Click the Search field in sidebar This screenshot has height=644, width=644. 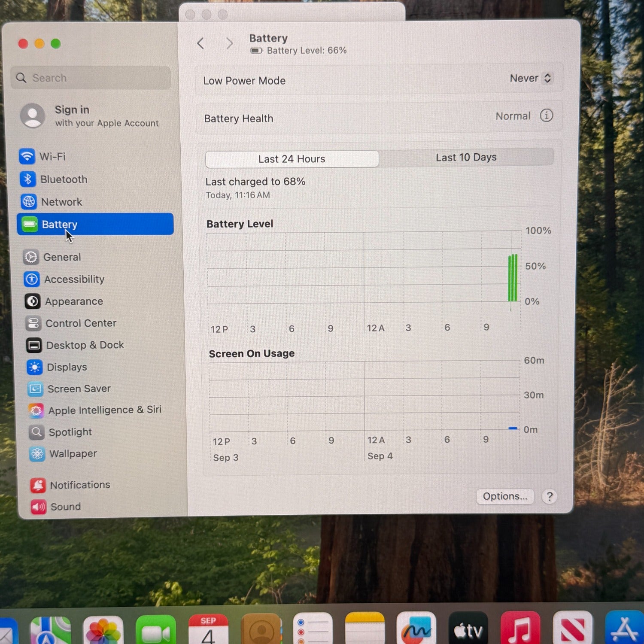[91, 78]
